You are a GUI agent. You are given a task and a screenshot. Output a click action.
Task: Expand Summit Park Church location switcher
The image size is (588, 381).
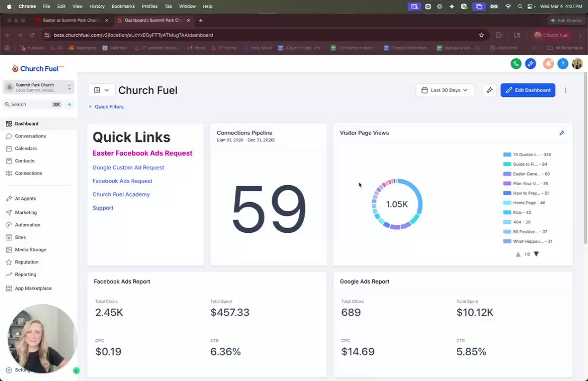(39, 87)
